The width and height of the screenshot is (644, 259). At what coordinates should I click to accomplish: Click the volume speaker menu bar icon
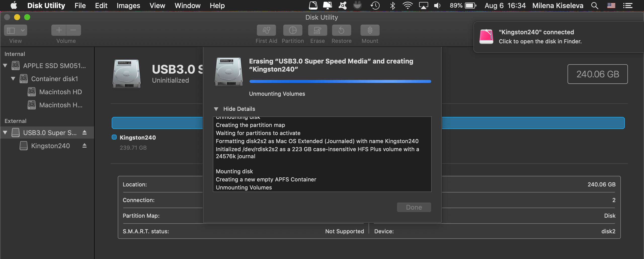coord(437,5)
